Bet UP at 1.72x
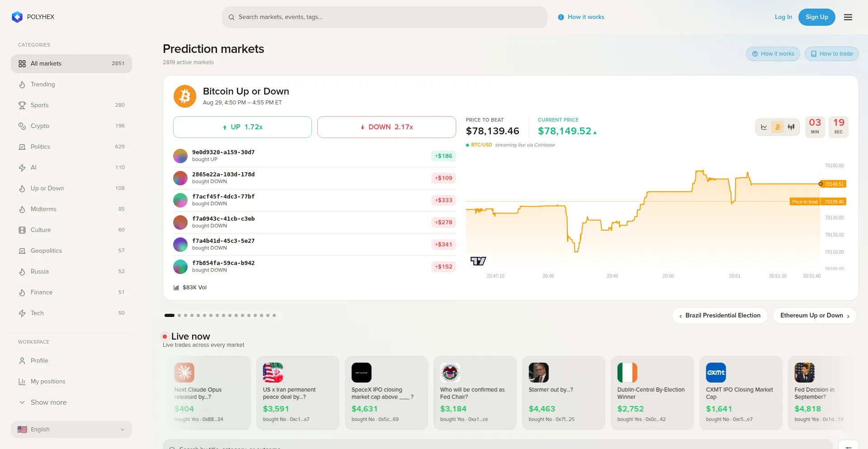 242,127
